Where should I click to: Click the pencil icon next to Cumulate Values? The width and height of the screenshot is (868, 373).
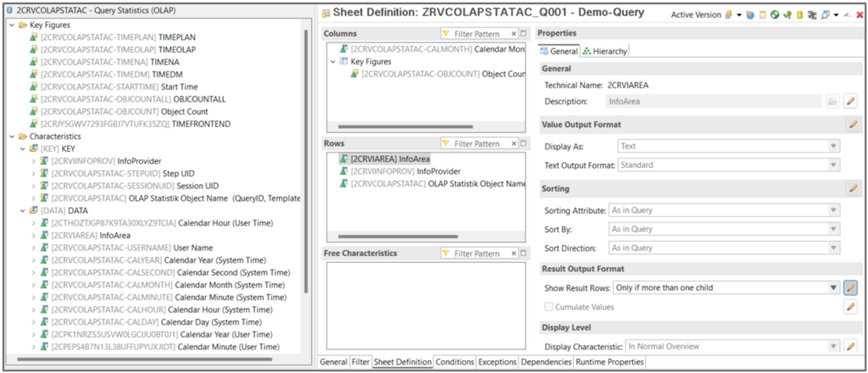click(850, 307)
